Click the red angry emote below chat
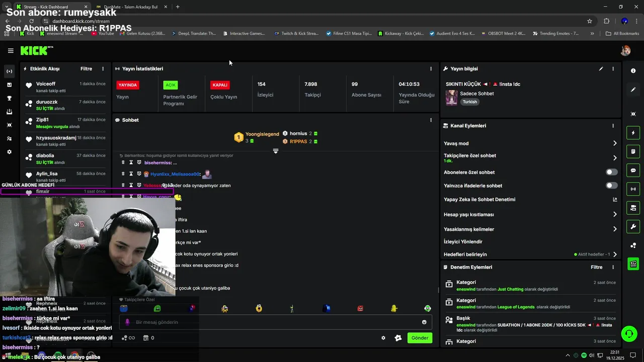Image resolution: width=644 pixels, height=362 pixels. [360, 308]
